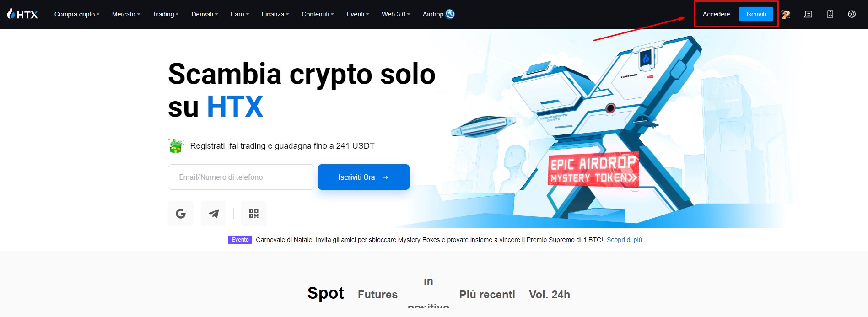Screen dimensions: 868x317
Task: Expand the Compra cripto dropdown
Action: pyautogui.click(x=77, y=14)
